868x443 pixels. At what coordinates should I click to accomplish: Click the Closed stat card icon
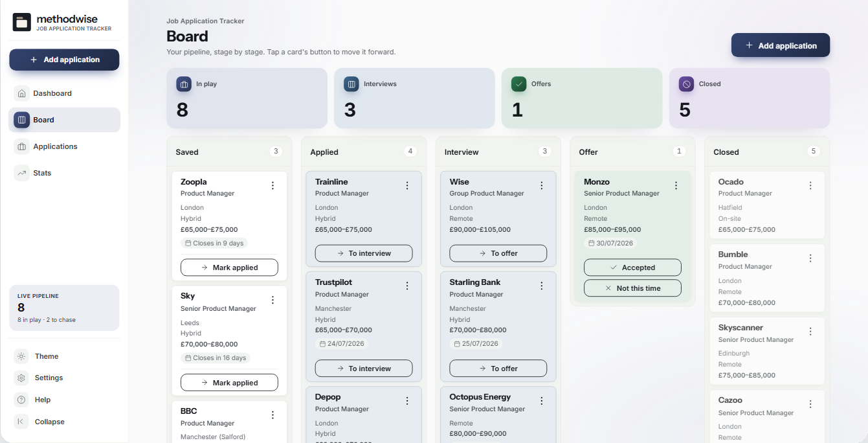(x=687, y=84)
